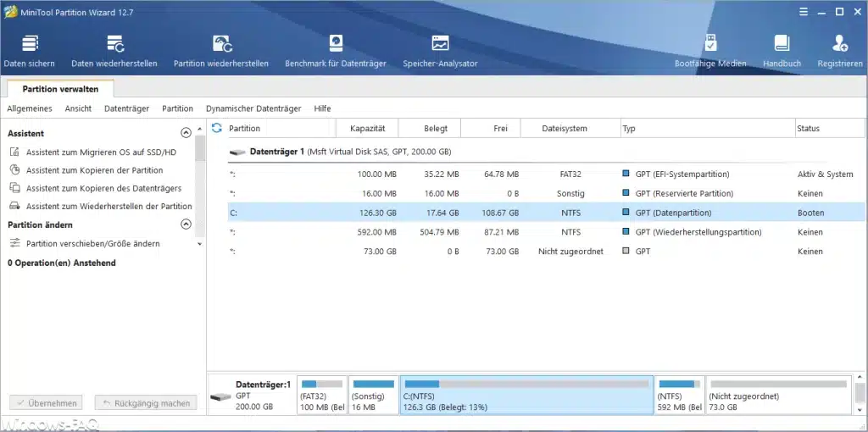Screen dimensions: 868x432
Task: Select the (Nicht zugeordnet) 73.0 GB block in the disk map
Action: coord(778,395)
